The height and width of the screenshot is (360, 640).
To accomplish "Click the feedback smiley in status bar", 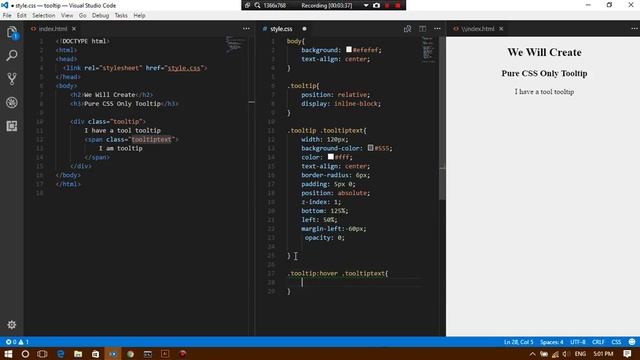I will tap(632, 342).
